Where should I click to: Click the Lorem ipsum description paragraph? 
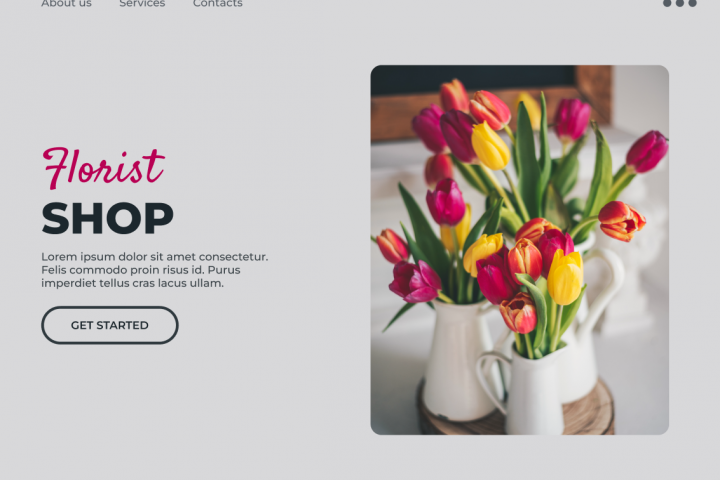[155, 270]
